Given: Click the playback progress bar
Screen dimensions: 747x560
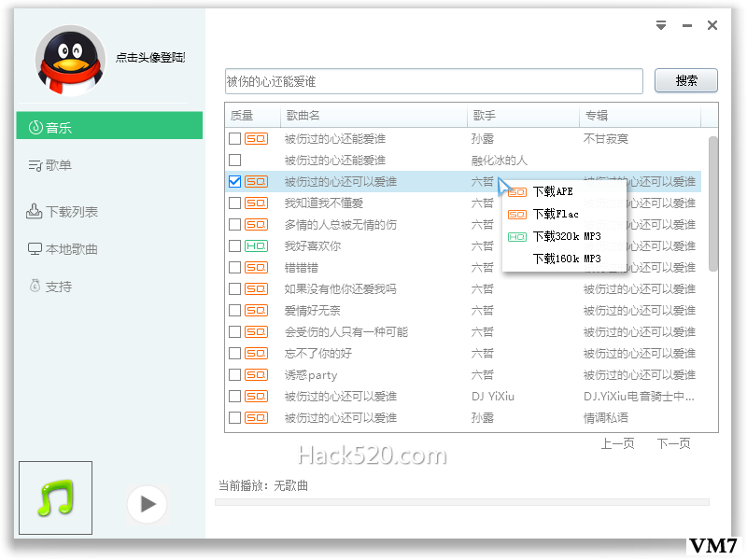Looking at the screenshot, I should [461, 502].
